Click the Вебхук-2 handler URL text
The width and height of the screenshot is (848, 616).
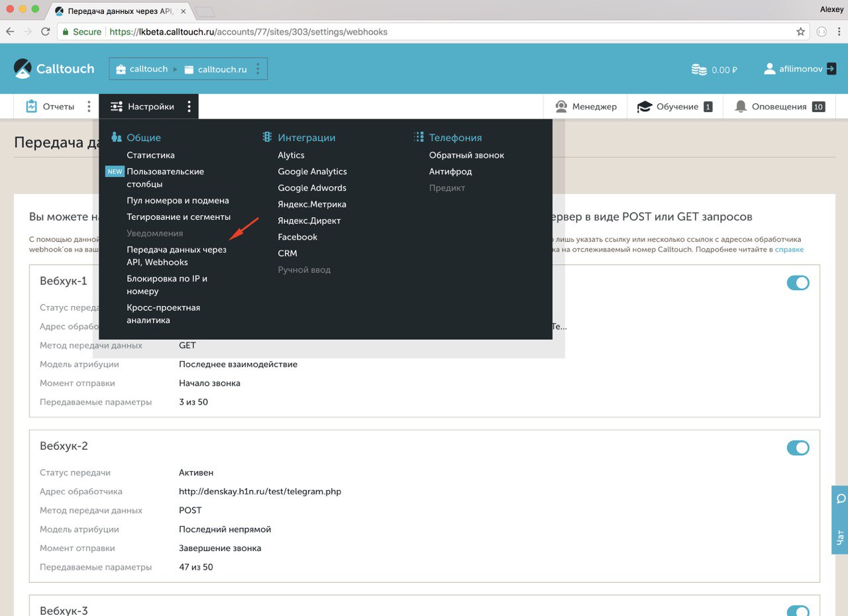pos(260,491)
